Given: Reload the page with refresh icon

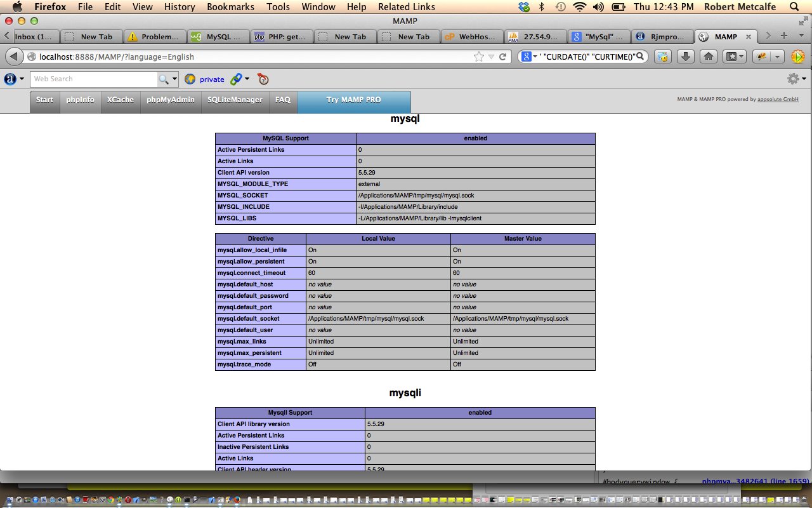Looking at the screenshot, I should click(502, 57).
